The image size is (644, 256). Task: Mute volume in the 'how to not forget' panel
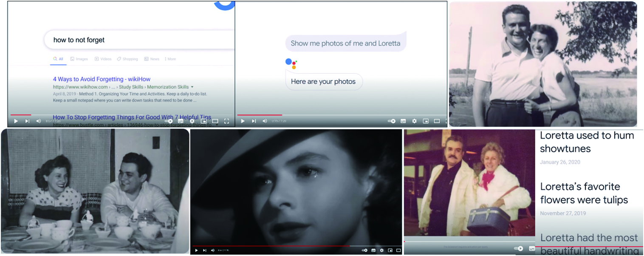point(38,121)
